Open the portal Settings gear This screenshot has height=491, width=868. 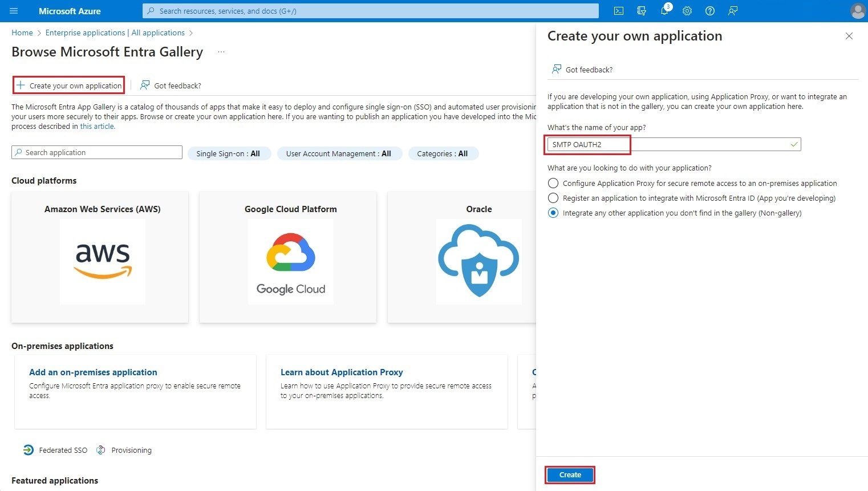[x=687, y=11]
